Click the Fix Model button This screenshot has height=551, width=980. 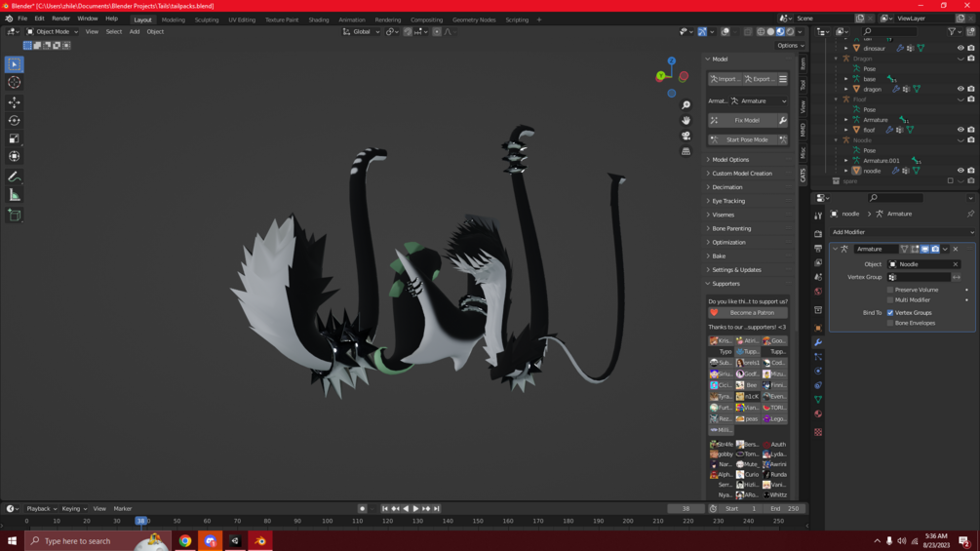click(742, 120)
